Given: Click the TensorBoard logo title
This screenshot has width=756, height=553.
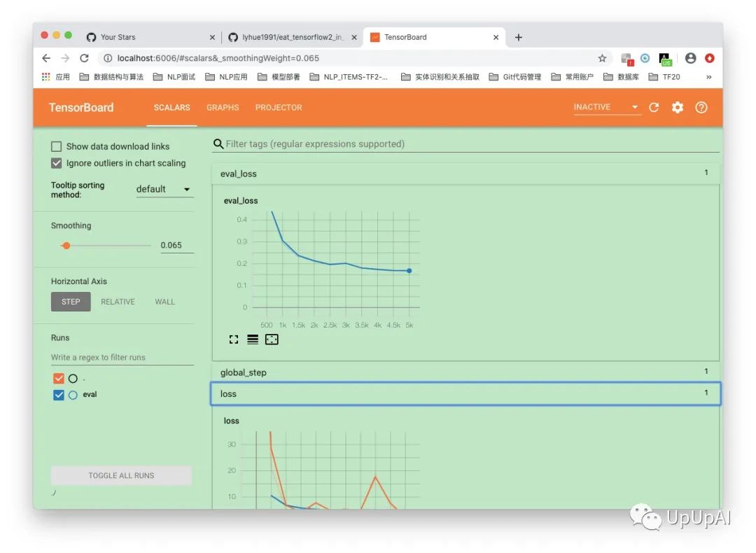Looking at the screenshot, I should (x=81, y=108).
